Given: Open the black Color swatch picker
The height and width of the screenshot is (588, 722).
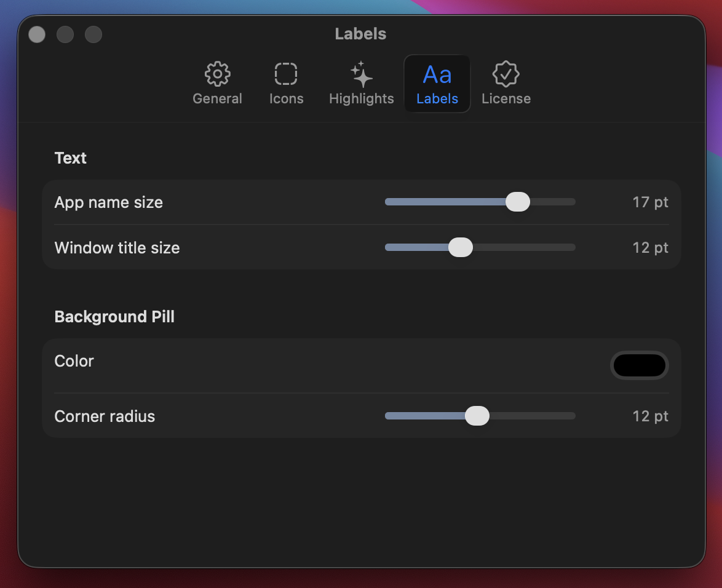Looking at the screenshot, I should [639, 365].
